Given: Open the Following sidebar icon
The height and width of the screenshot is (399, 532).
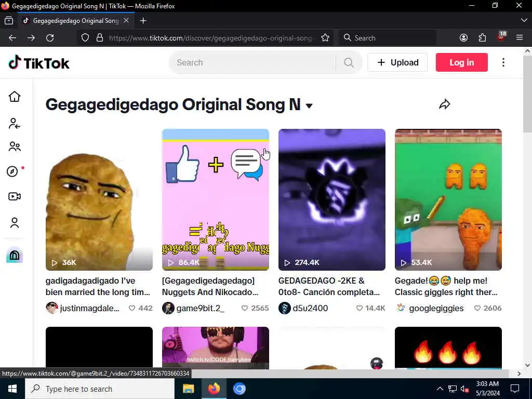Looking at the screenshot, I should pyautogui.click(x=14, y=123).
